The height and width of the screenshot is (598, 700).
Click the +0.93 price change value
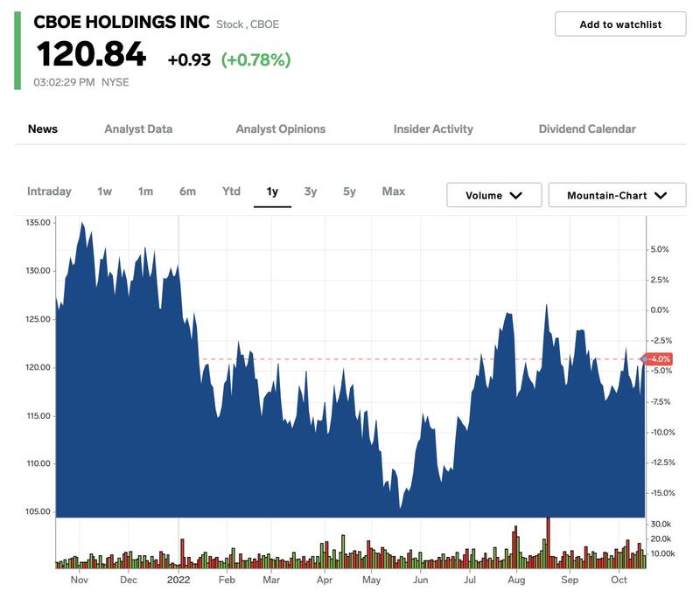click(189, 59)
